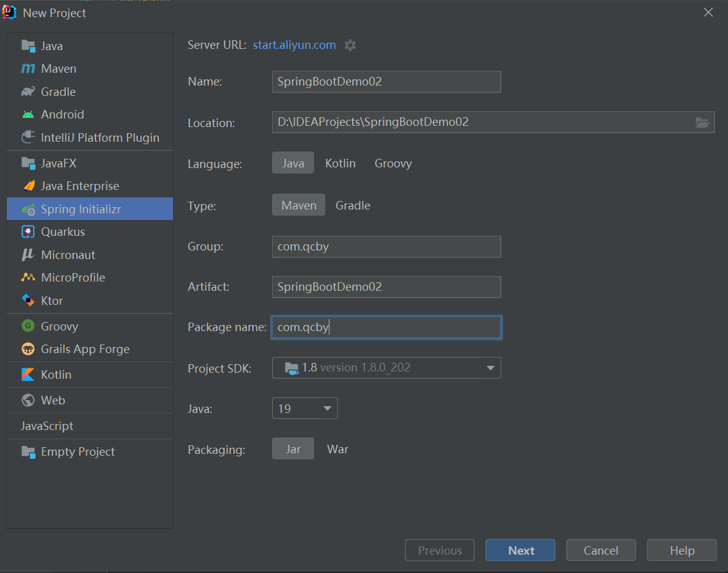Select the Java project type icon
The image size is (728, 573).
click(x=28, y=46)
